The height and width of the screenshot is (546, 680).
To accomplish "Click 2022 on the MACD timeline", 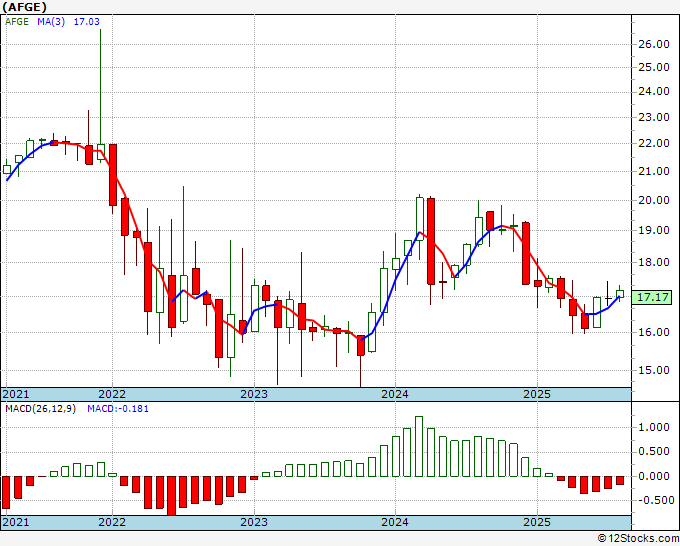I will point(112,522).
